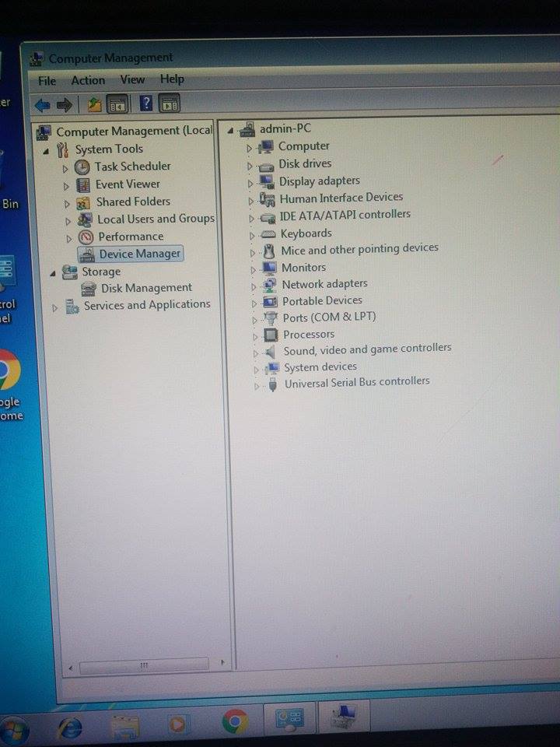Select Computer Management (Local) root node
This screenshot has height=747, width=560.
134,131
